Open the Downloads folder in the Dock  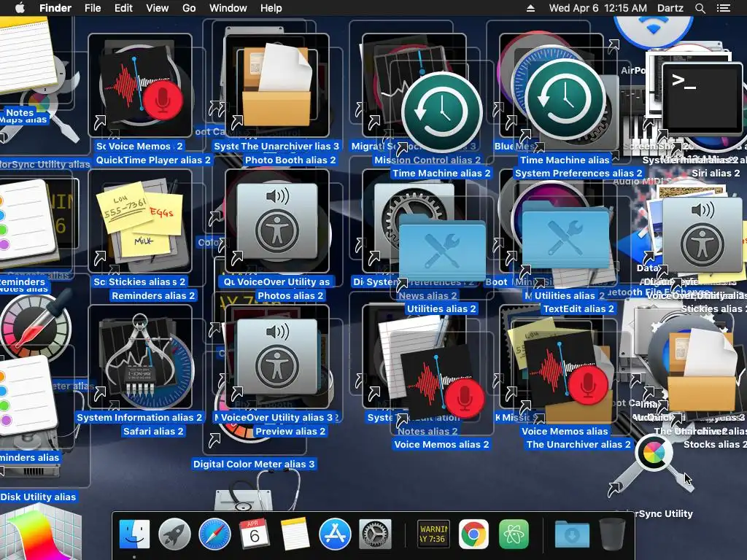pos(572,534)
